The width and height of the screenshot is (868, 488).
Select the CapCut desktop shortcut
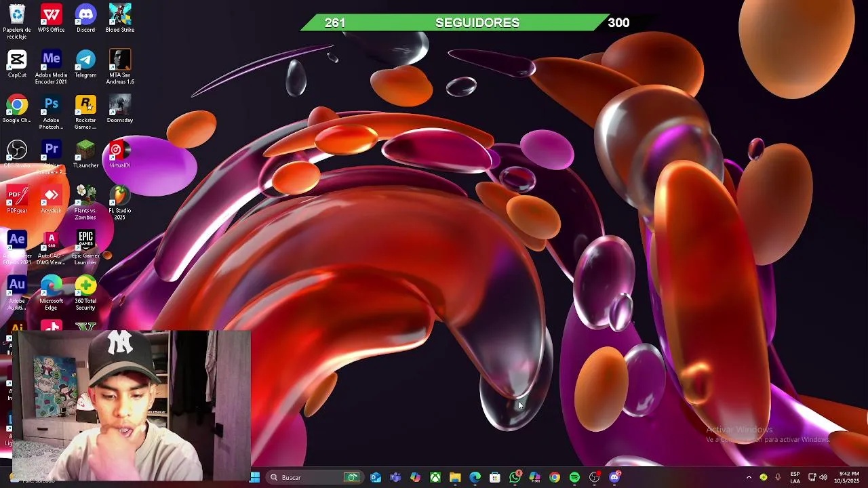click(x=17, y=64)
